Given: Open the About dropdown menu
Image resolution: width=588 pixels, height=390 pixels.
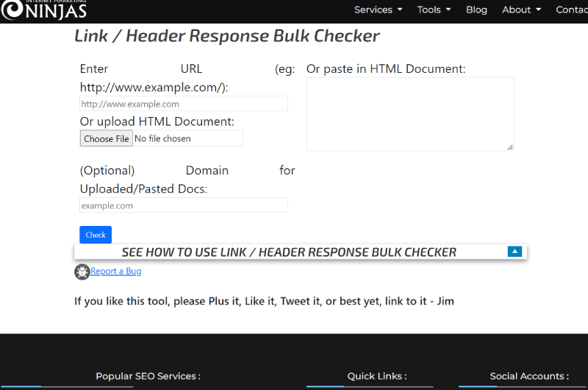Looking at the screenshot, I should [x=521, y=10].
